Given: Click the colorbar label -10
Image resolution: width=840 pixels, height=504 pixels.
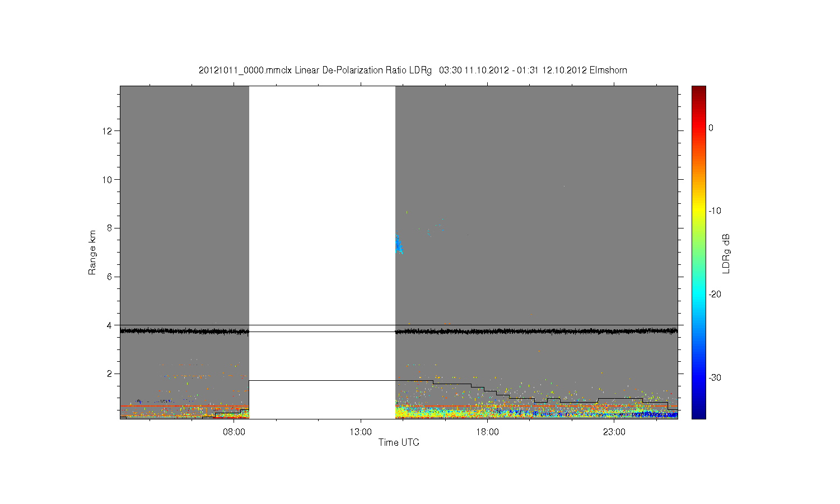Looking at the screenshot, I should pos(715,211).
